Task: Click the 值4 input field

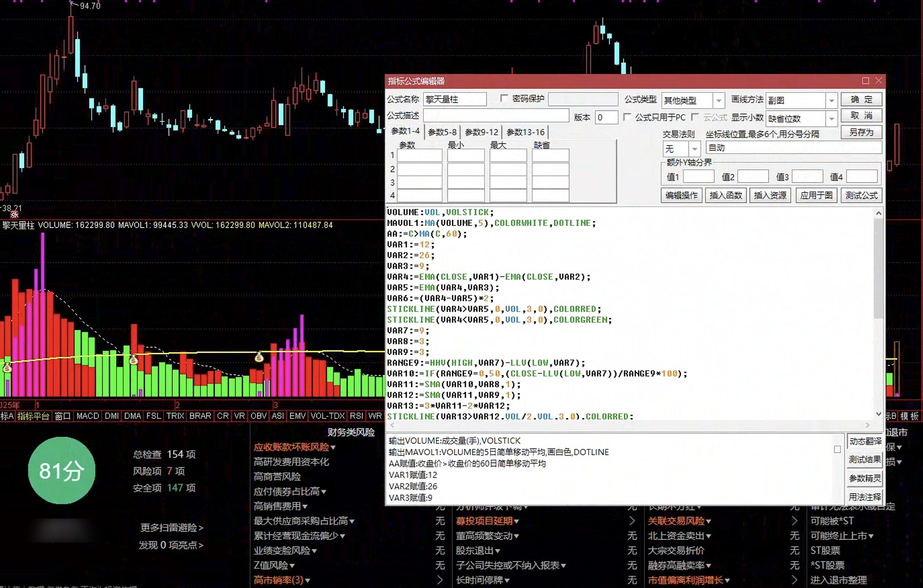Action: click(862, 177)
